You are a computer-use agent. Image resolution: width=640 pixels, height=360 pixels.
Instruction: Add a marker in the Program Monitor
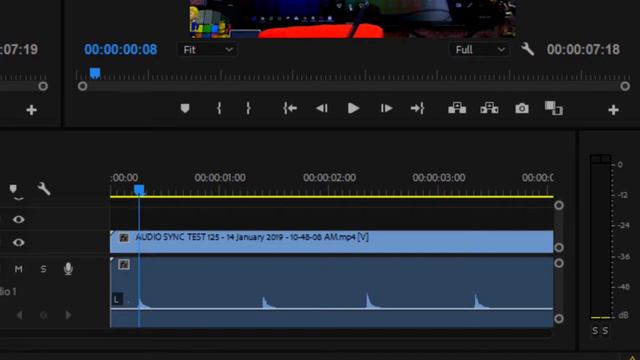185,108
